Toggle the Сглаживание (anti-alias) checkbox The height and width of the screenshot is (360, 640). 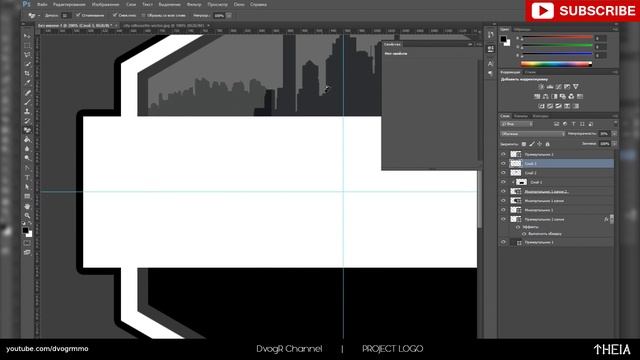pyautogui.click(x=78, y=16)
